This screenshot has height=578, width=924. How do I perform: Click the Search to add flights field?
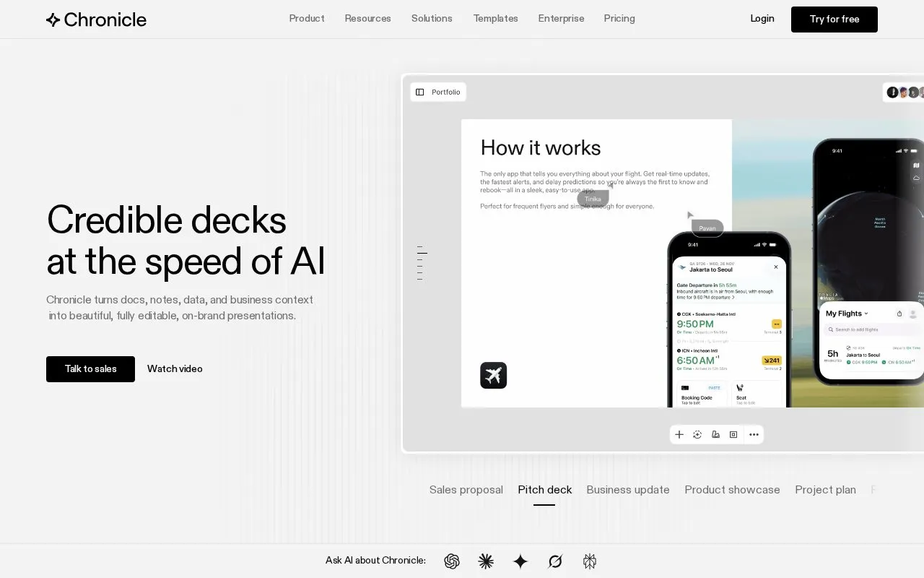point(872,329)
